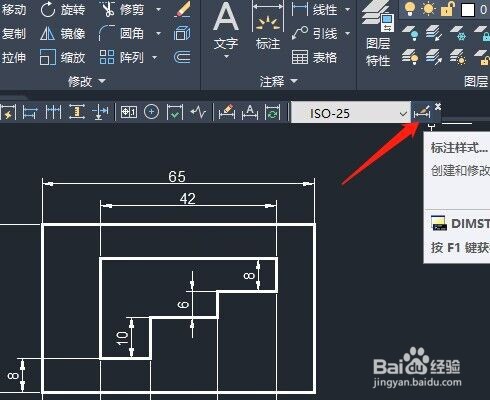Screen dimensions: 490x400
Task: Click Dimension Space adjust icon
Action: point(77,112)
